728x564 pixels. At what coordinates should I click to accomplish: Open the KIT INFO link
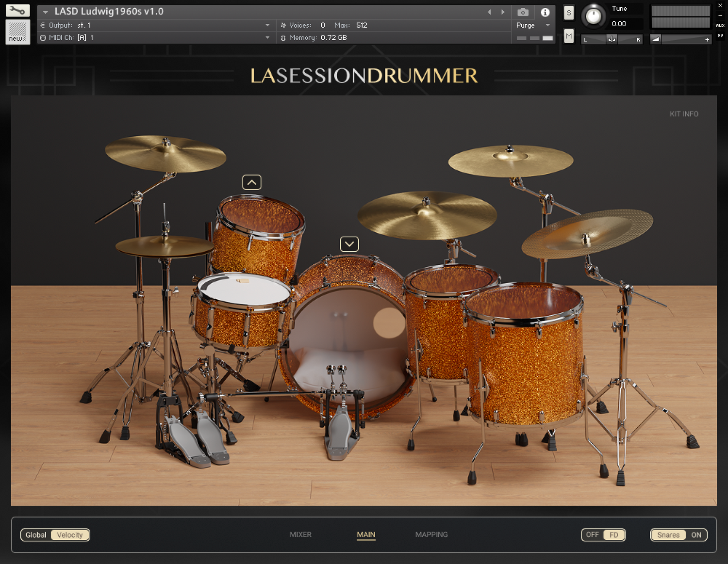click(x=684, y=114)
